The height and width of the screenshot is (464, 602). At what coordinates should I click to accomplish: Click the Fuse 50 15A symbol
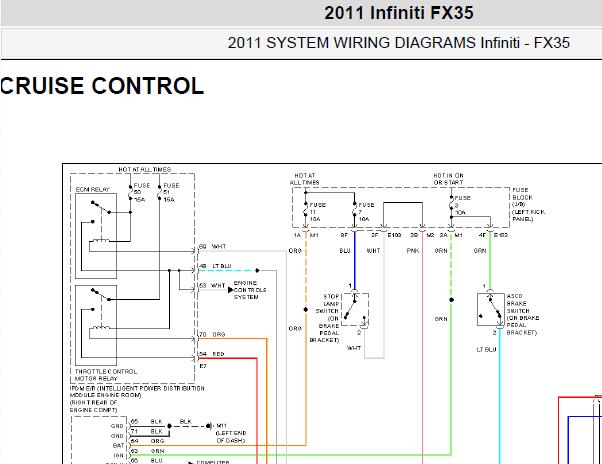131,193
